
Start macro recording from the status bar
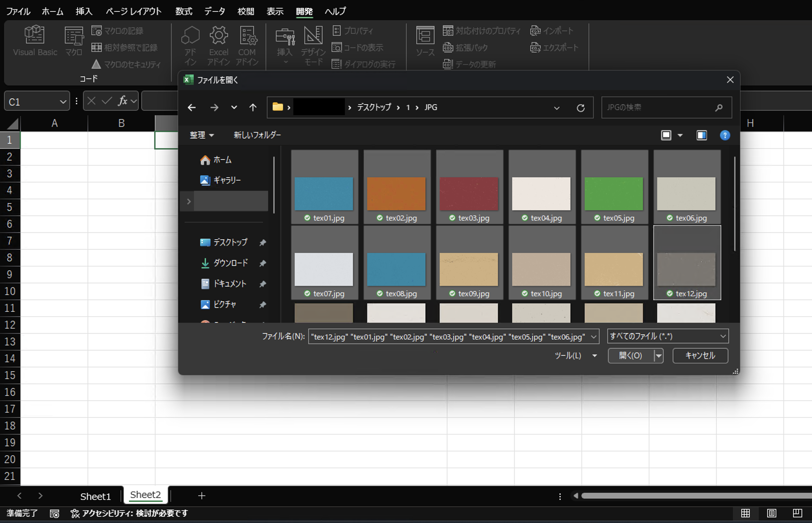tap(54, 514)
